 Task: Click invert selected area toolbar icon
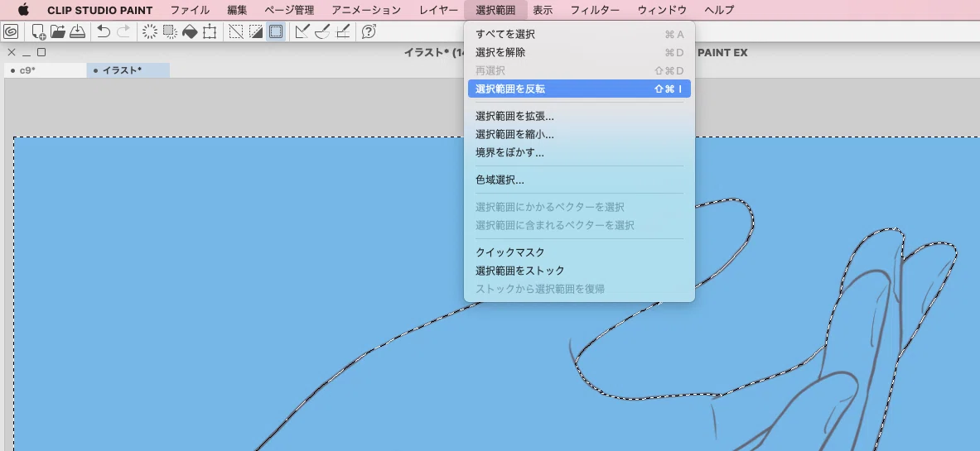pyautogui.click(x=256, y=31)
